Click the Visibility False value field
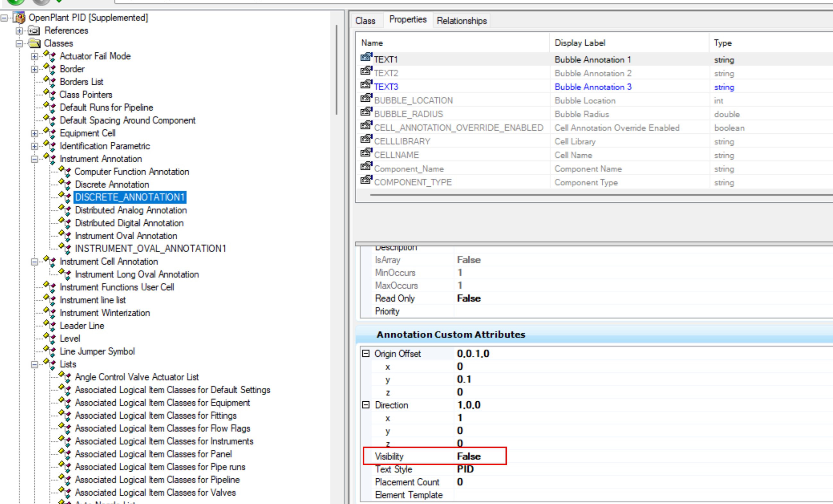Screen dimensions: 833x504 [469, 456]
